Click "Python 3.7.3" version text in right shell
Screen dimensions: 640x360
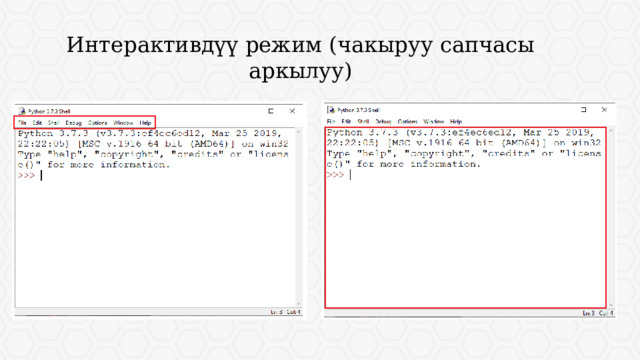[362, 133]
